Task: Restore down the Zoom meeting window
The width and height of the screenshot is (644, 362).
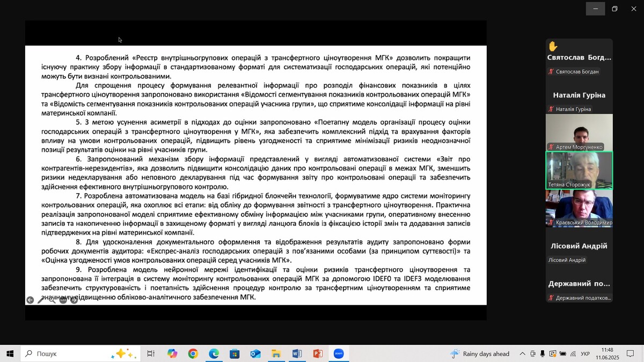Action: click(614, 9)
